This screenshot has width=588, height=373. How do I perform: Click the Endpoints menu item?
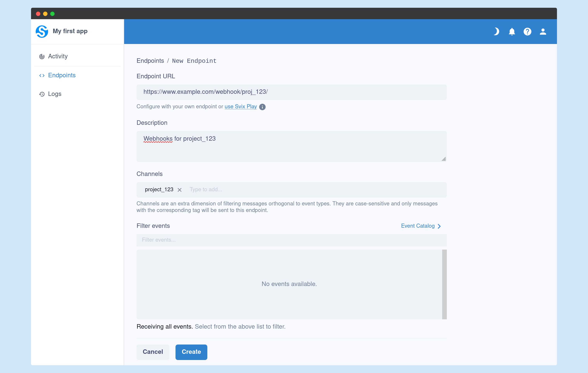62,75
